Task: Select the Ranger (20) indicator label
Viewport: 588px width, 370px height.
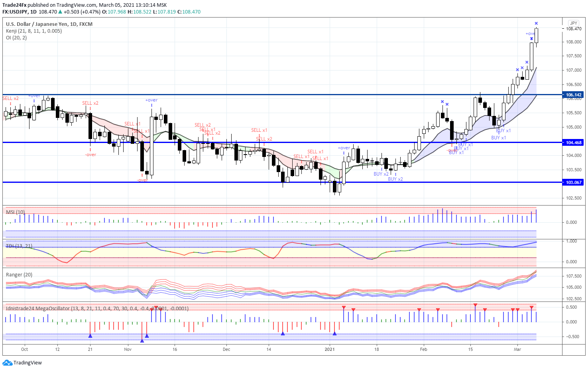Action: click(19, 275)
